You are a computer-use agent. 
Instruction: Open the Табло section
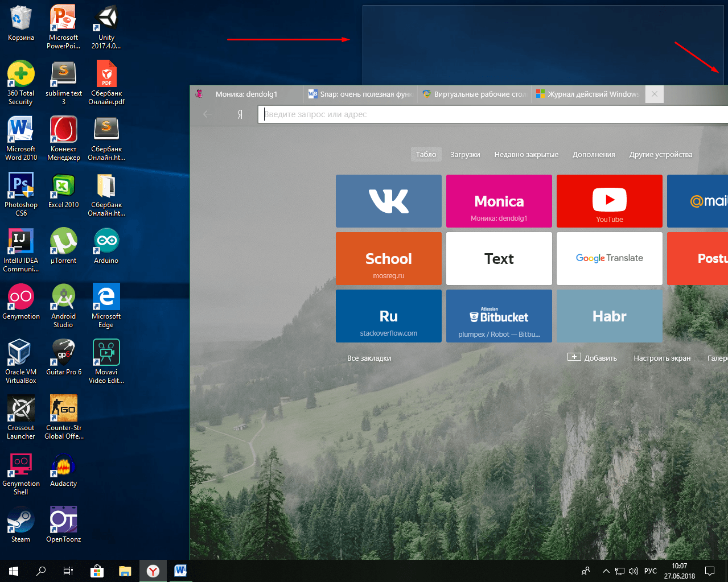pos(426,154)
